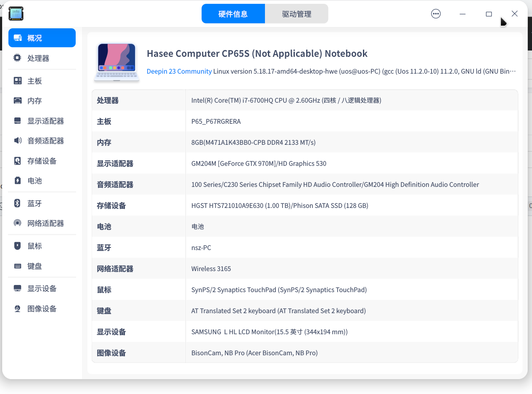The width and height of the screenshot is (532, 394).
Task: Select 主板 text in the sidebar list
Action: 34,81
